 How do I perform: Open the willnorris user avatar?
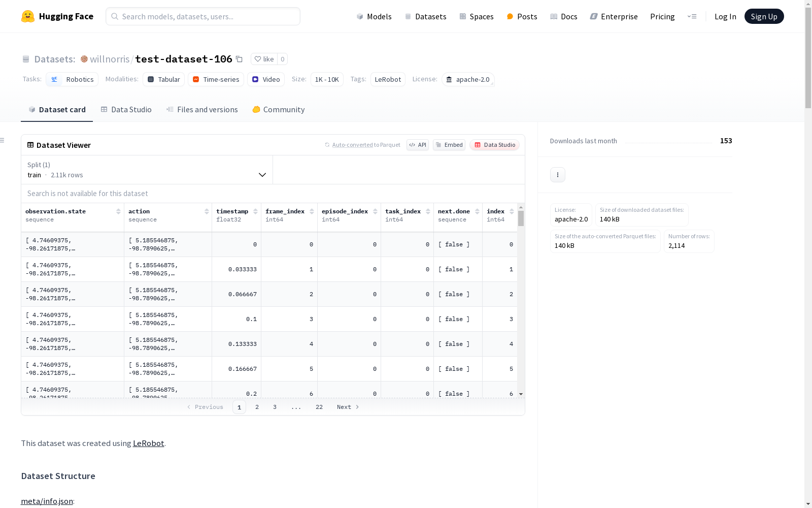click(x=84, y=59)
